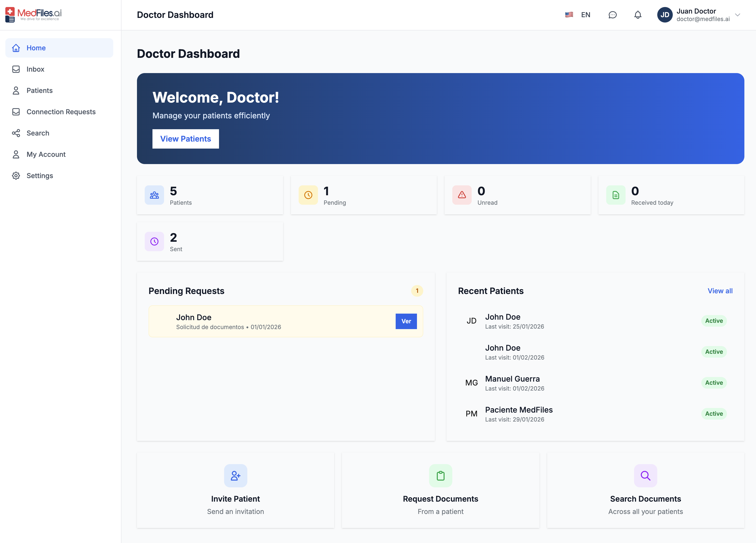
Task: Open Connection Requests in sidebar
Action: tap(59, 112)
